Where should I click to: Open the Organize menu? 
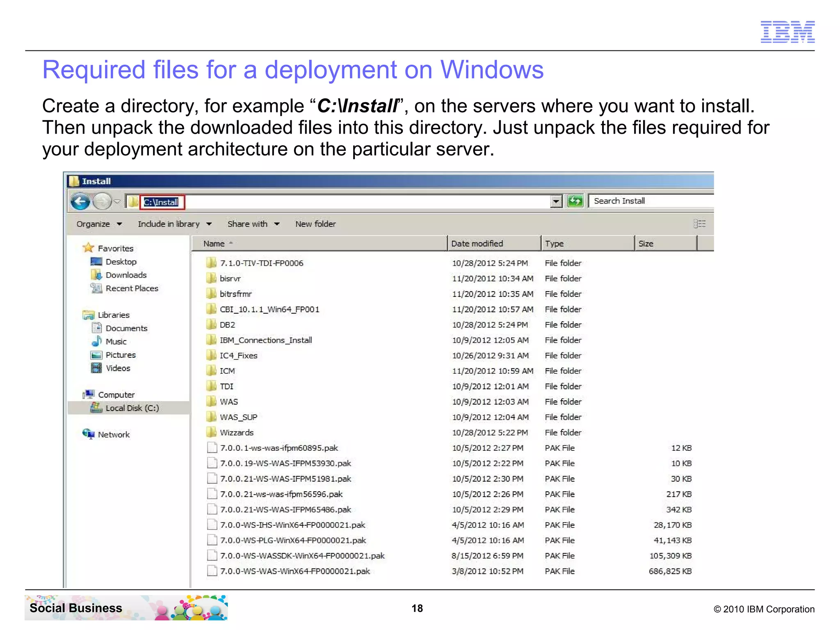(x=99, y=224)
